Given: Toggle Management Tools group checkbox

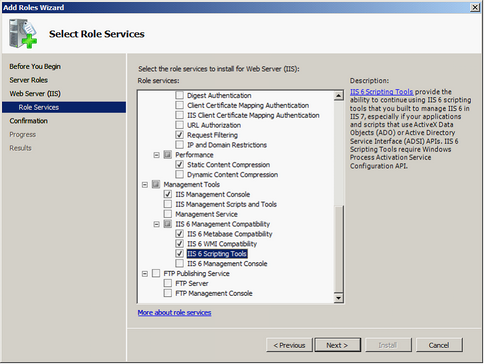Looking at the screenshot, I should (156, 184).
